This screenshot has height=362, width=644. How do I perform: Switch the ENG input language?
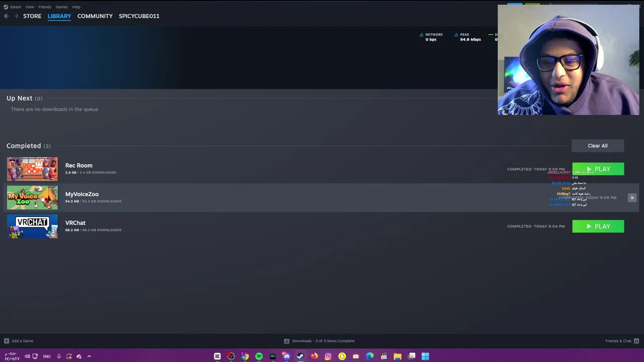coord(47,356)
